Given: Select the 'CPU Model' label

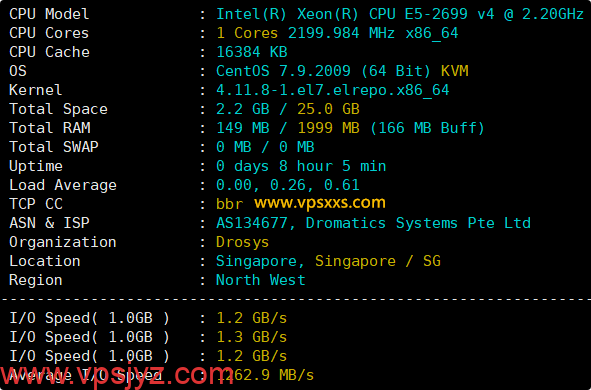Looking at the screenshot, I should (x=49, y=14).
